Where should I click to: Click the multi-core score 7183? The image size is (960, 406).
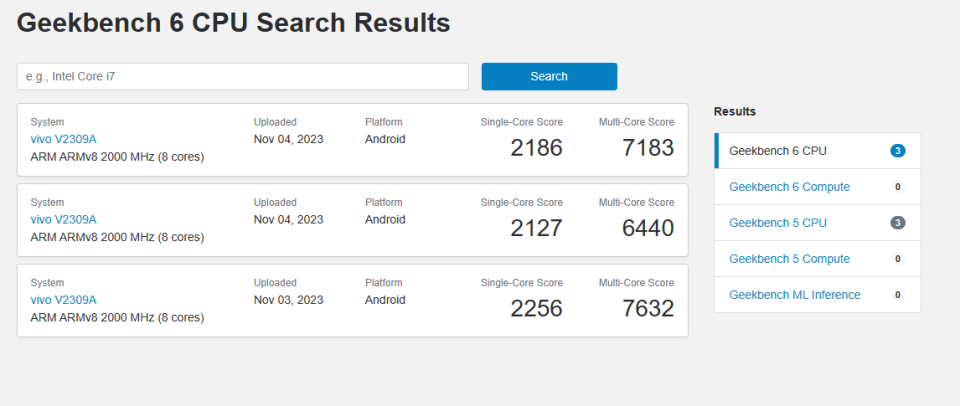(x=648, y=148)
